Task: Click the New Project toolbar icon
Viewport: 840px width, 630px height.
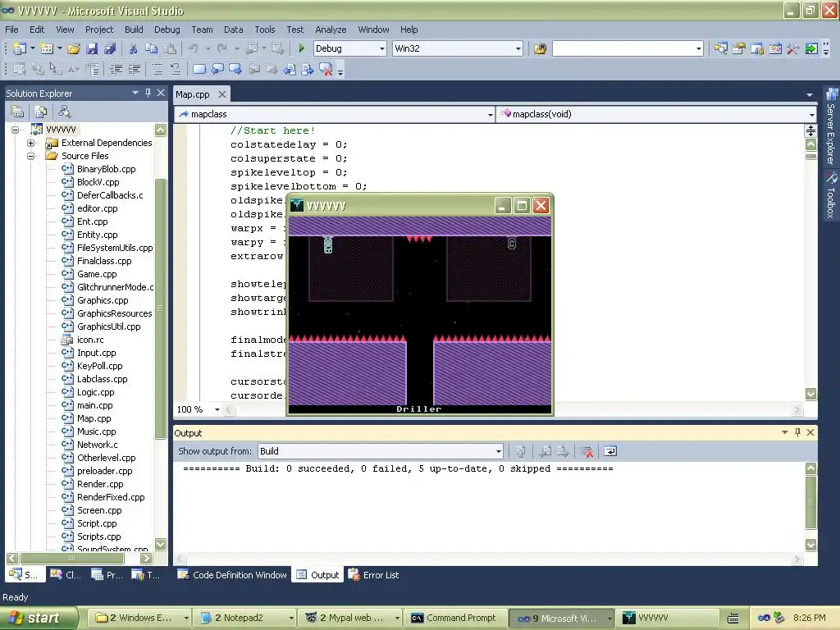Action: (x=20, y=48)
